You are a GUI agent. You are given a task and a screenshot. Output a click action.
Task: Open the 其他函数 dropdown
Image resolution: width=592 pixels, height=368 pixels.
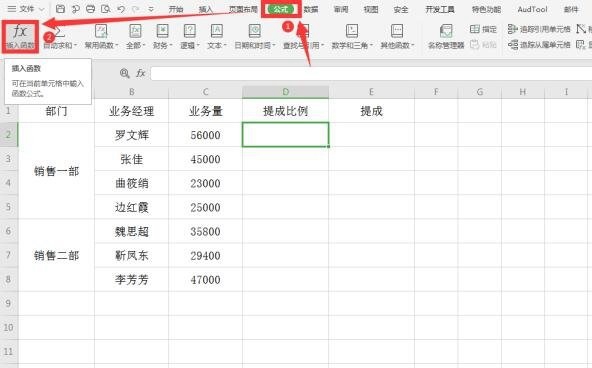397,37
